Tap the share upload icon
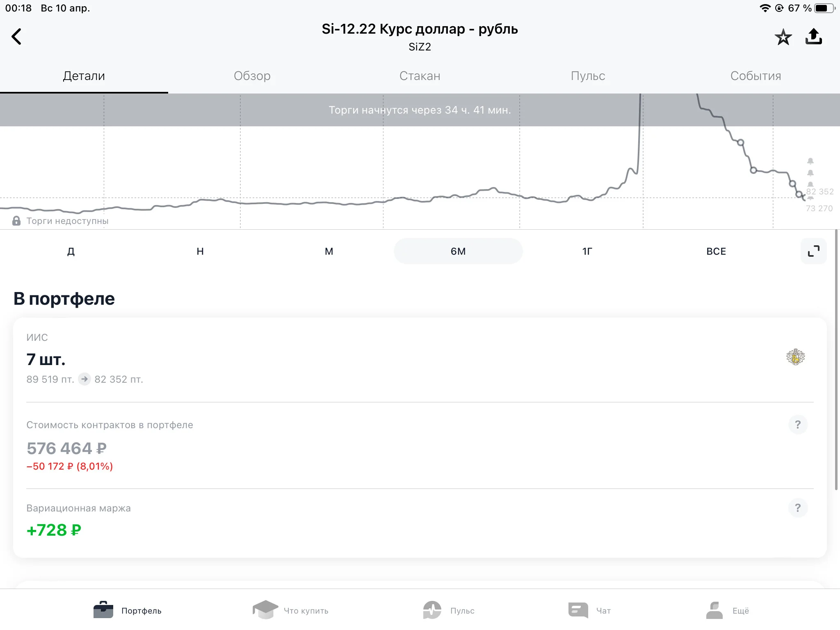840x630 pixels. [814, 37]
